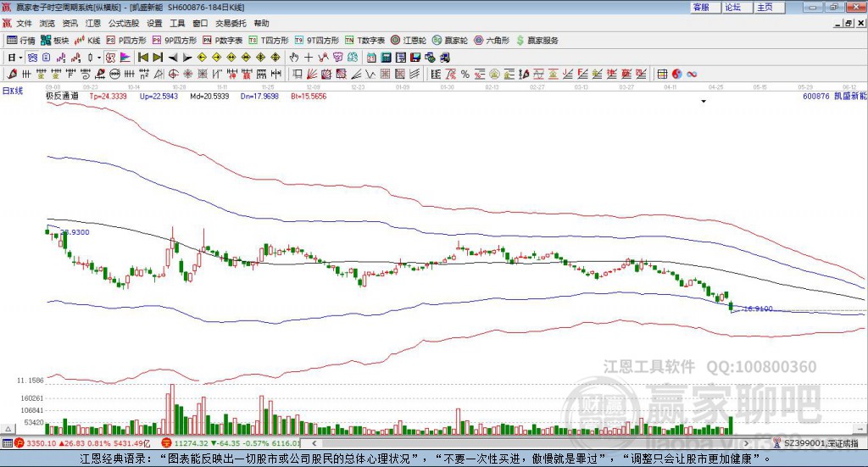Click the 主页 homepage button
Screen dimensions: 868x467
(x=769, y=7)
